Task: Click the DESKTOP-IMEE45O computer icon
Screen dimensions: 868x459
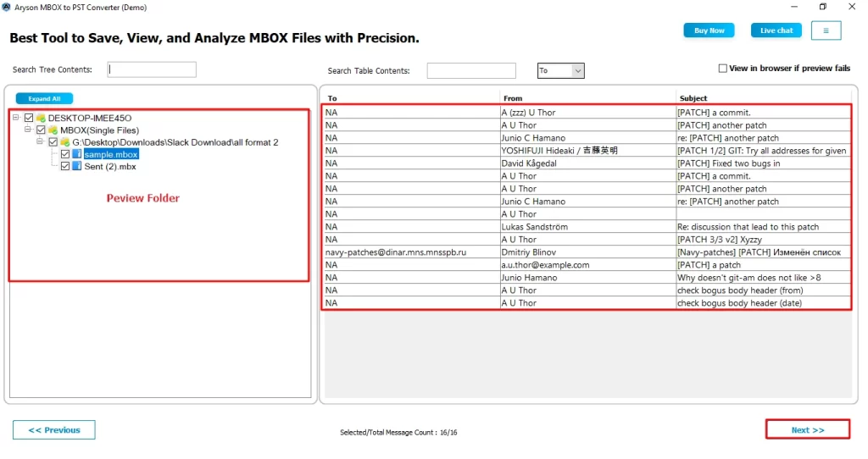Action: point(41,118)
